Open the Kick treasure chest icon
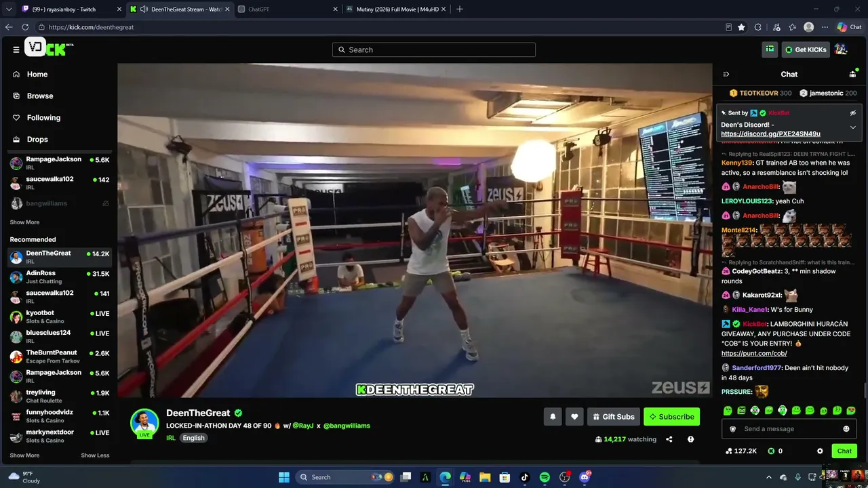 (x=770, y=49)
